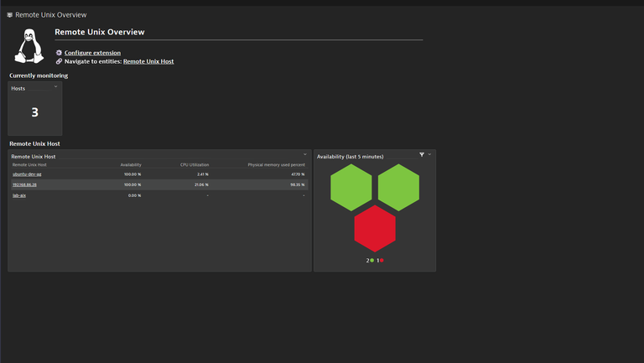Click the gear icon next to Configure extension
Screen dimensions: 644x363
tap(59, 53)
